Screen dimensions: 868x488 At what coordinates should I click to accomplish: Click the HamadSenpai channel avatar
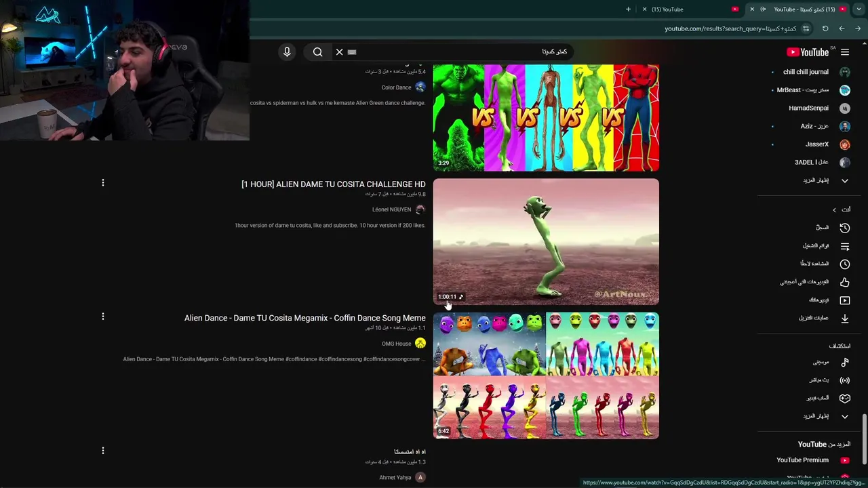click(x=845, y=108)
